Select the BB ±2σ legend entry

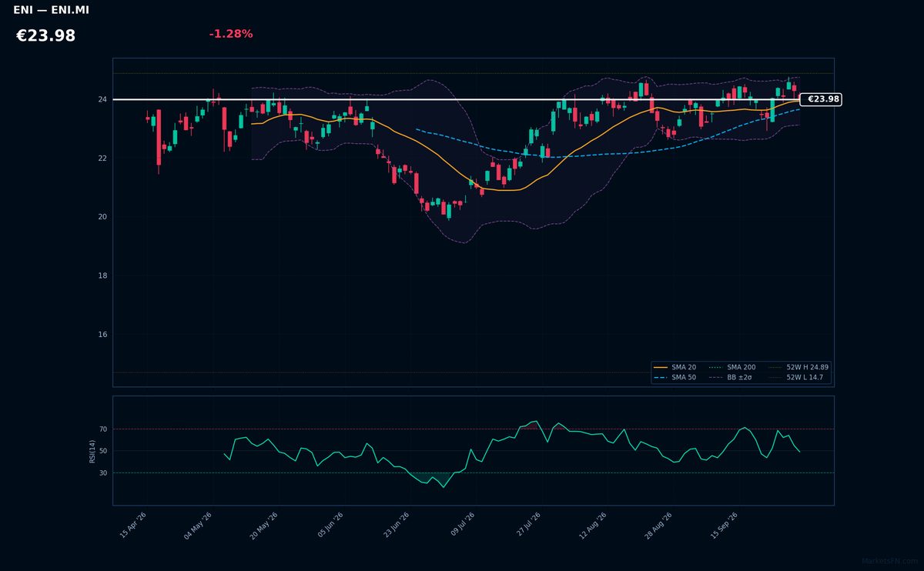(x=732, y=378)
